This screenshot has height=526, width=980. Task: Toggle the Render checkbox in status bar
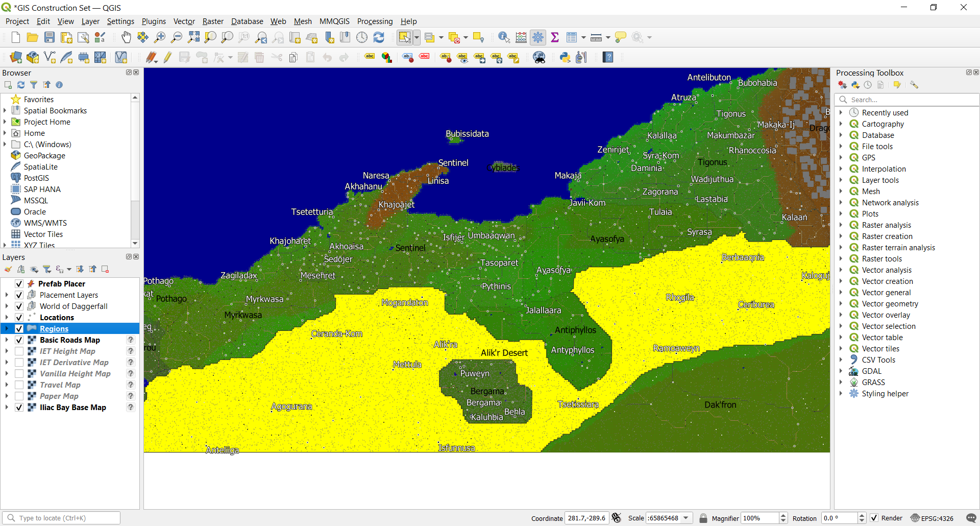click(x=874, y=518)
